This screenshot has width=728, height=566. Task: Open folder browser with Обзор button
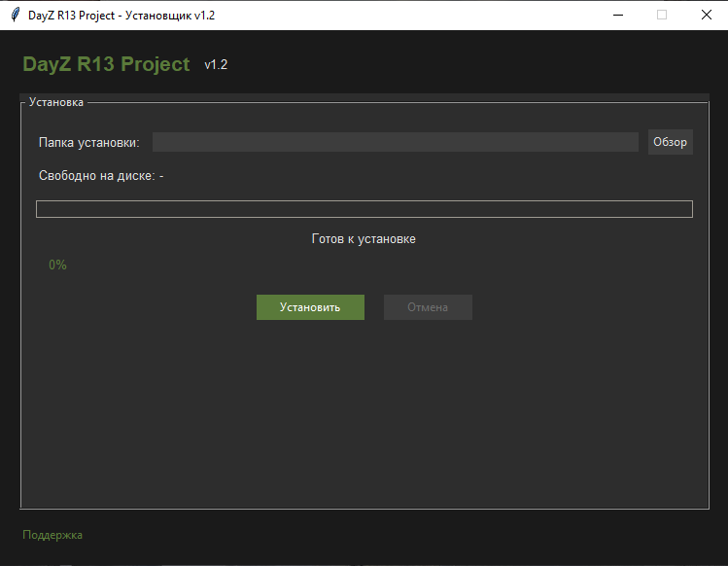click(670, 142)
